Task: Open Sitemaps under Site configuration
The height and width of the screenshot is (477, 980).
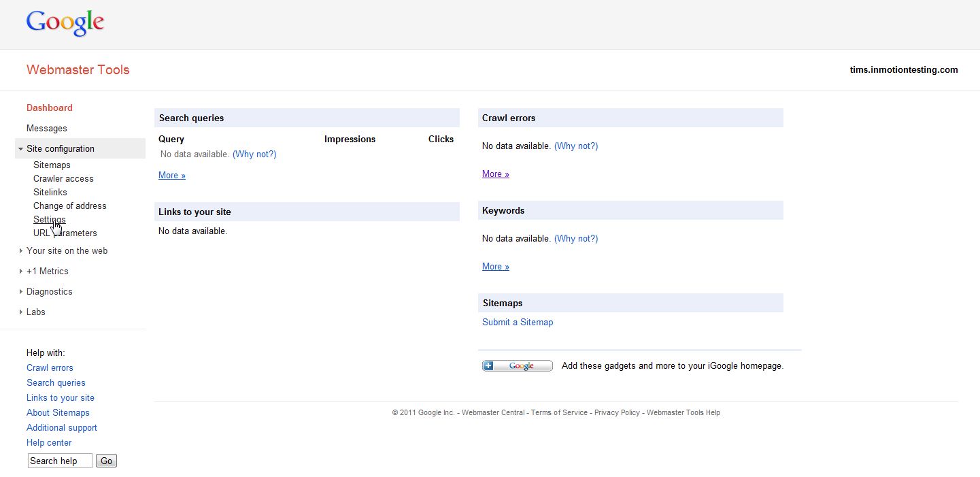Action: tap(52, 165)
